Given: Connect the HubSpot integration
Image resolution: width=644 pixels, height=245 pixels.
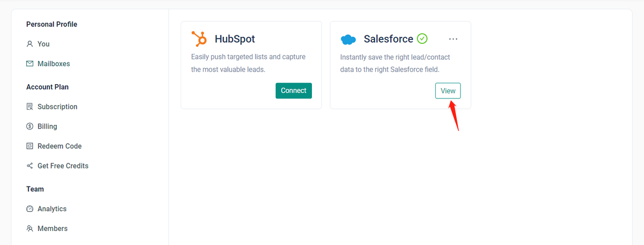Looking at the screenshot, I should click(x=293, y=91).
